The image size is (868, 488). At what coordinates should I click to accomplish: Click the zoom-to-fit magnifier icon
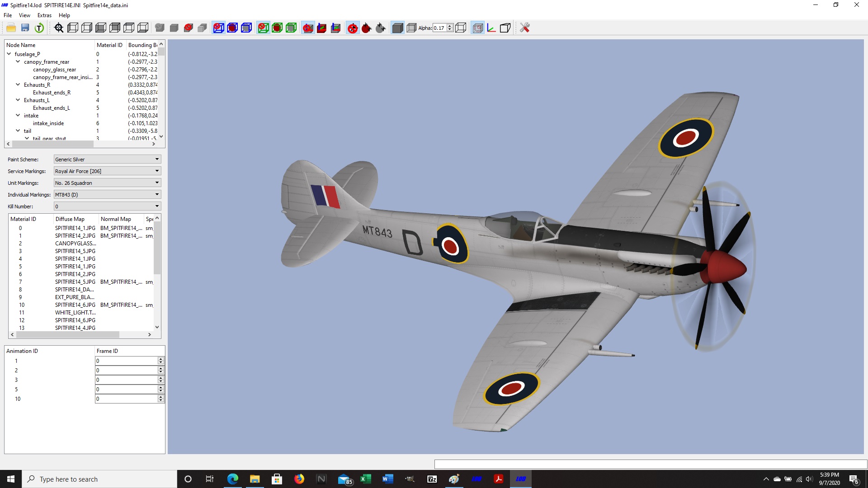(59, 28)
